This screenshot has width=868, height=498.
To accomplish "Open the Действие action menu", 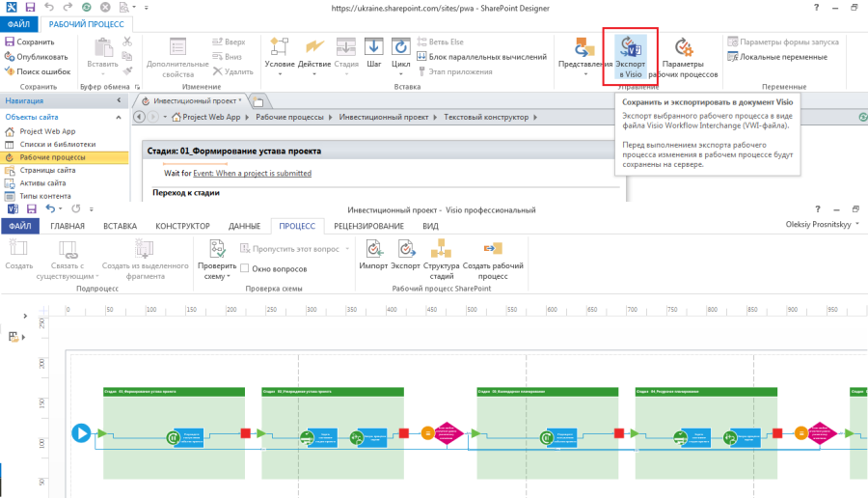I will pyautogui.click(x=313, y=58).
